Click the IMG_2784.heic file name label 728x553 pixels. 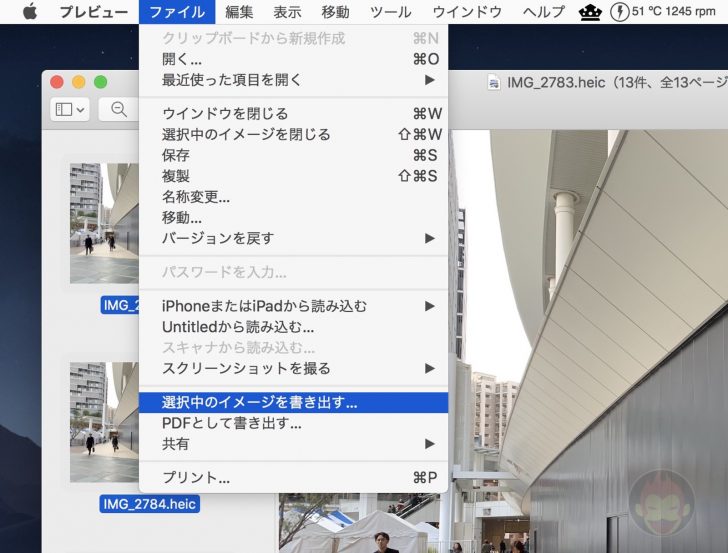coord(150,504)
